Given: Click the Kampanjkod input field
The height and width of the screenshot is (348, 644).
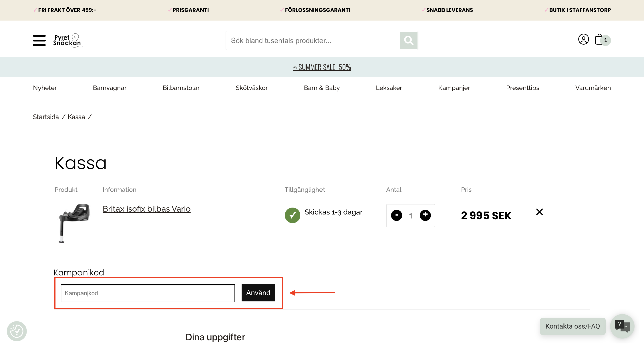Looking at the screenshot, I should (x=148, y=293).
